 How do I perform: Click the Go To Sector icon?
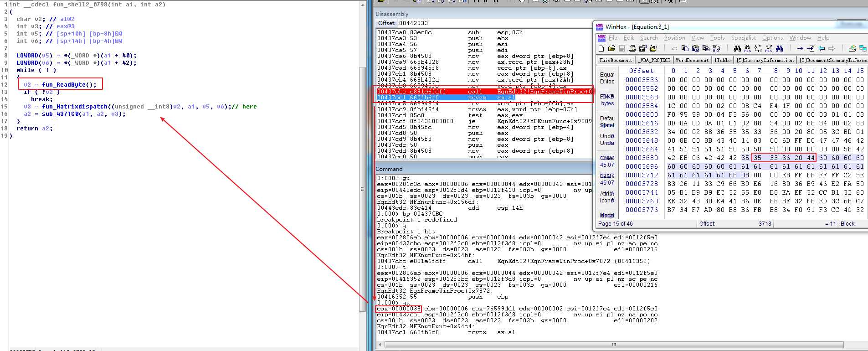tap(811, 48)
